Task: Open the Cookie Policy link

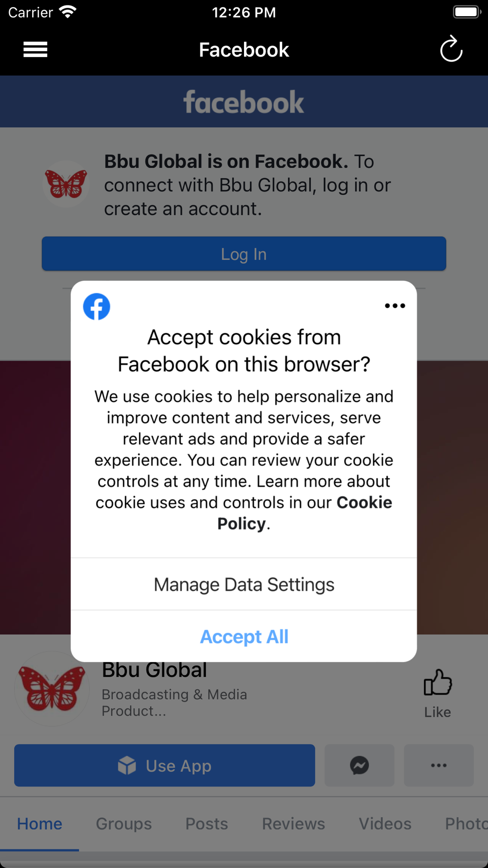Action: 305,513
